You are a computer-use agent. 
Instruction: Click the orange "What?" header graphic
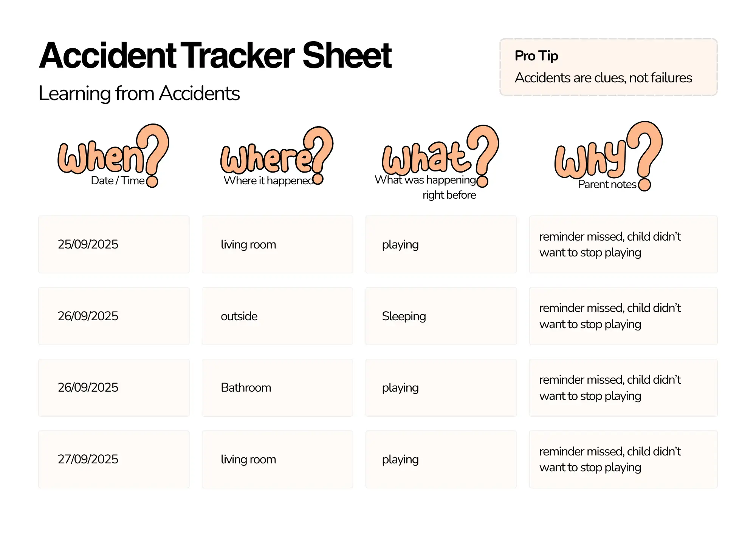click(x=440, y=156)
